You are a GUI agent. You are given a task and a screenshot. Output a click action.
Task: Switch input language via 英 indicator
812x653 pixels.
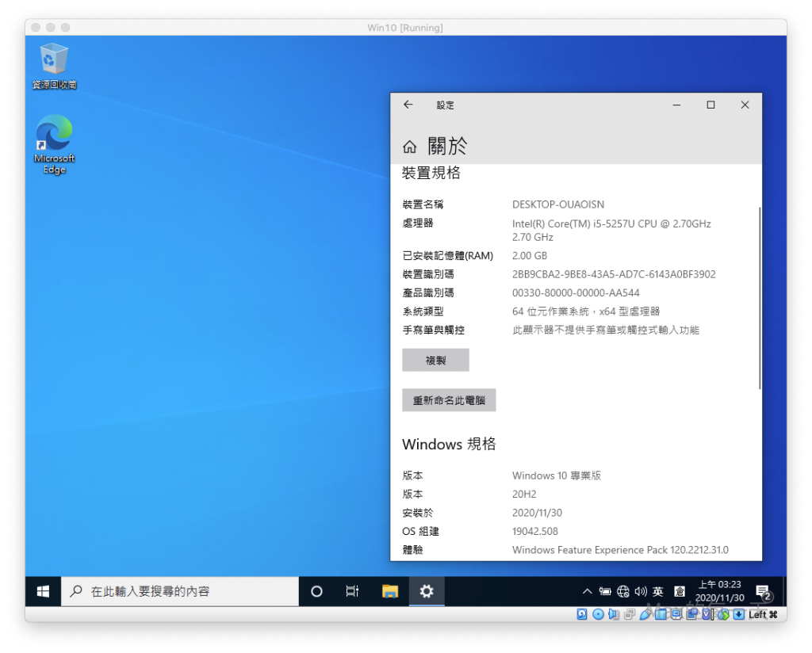point(658,591)
